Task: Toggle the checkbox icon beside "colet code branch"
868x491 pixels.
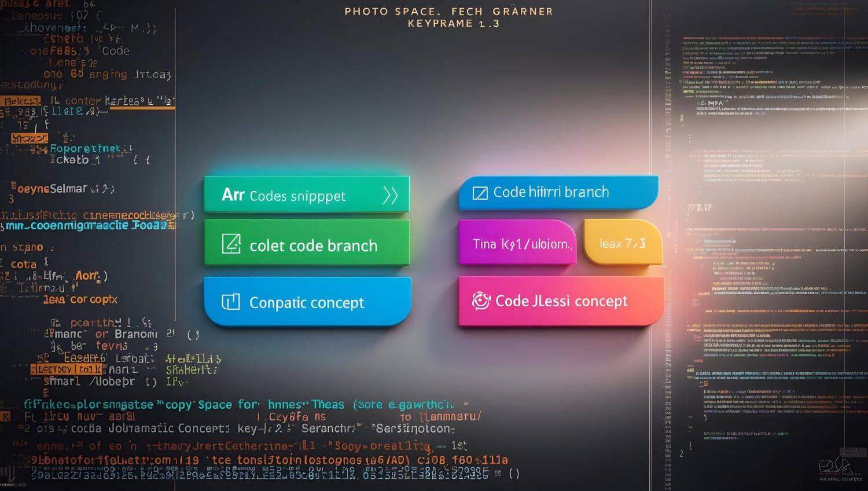Action: click(232, 245)
